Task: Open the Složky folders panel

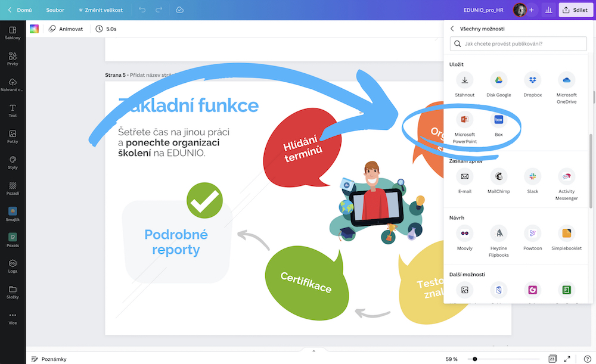Action: (13, 292)
